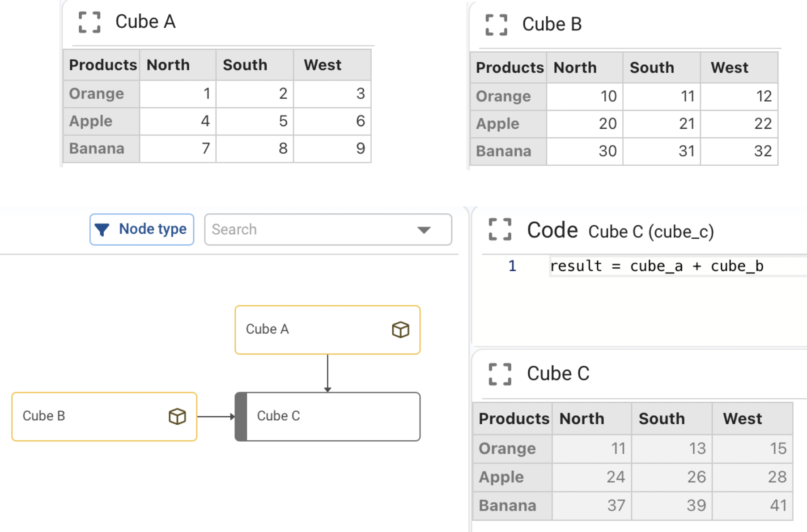The image size is (807, 532).
Task: Click Cube B Banana West cell value 32
Action: click(739, 152)
